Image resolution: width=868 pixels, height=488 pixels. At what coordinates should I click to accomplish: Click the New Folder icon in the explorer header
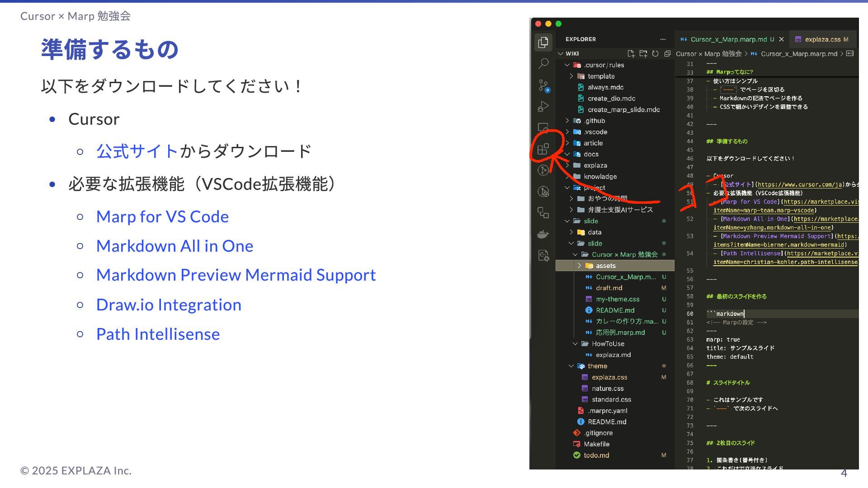coord(643,54)
